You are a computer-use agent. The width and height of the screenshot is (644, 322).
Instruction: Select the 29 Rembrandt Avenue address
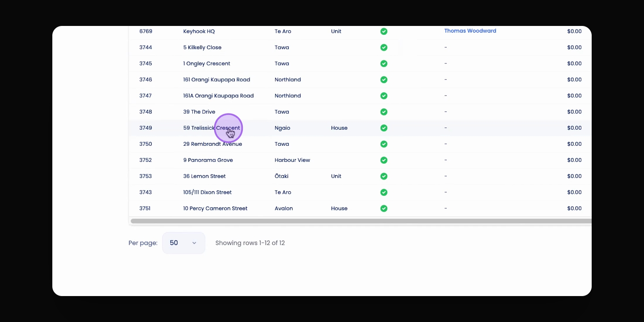(212, 144)
